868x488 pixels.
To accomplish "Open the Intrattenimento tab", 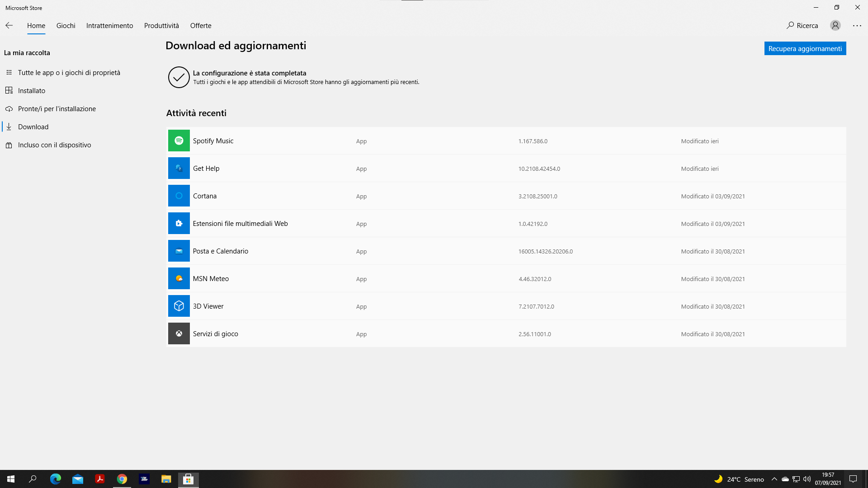I will [110, 26].
